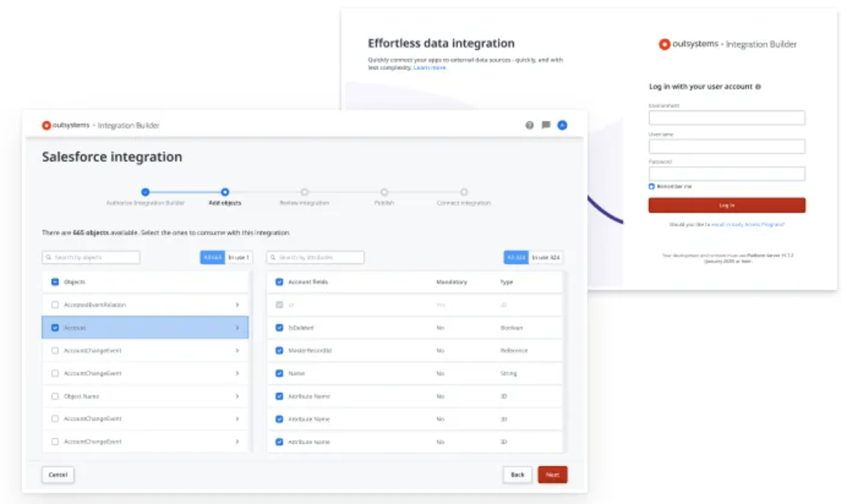Click the Username input field

point(726,147)
